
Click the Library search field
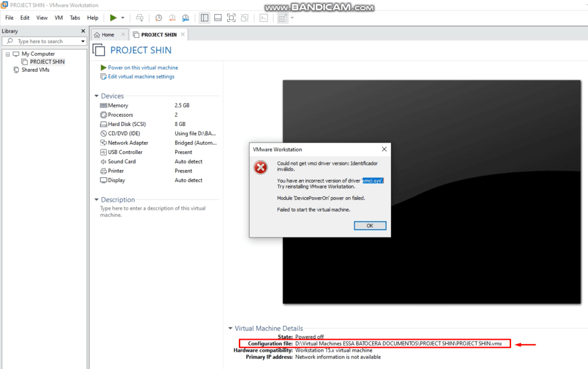(44, 41)
